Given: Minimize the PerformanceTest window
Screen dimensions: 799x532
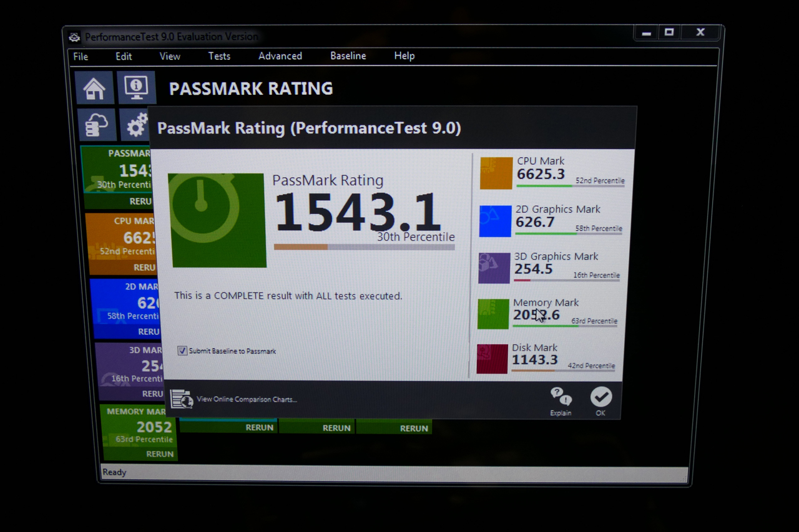Looking at the screenshot, I should tap(647, 33).
